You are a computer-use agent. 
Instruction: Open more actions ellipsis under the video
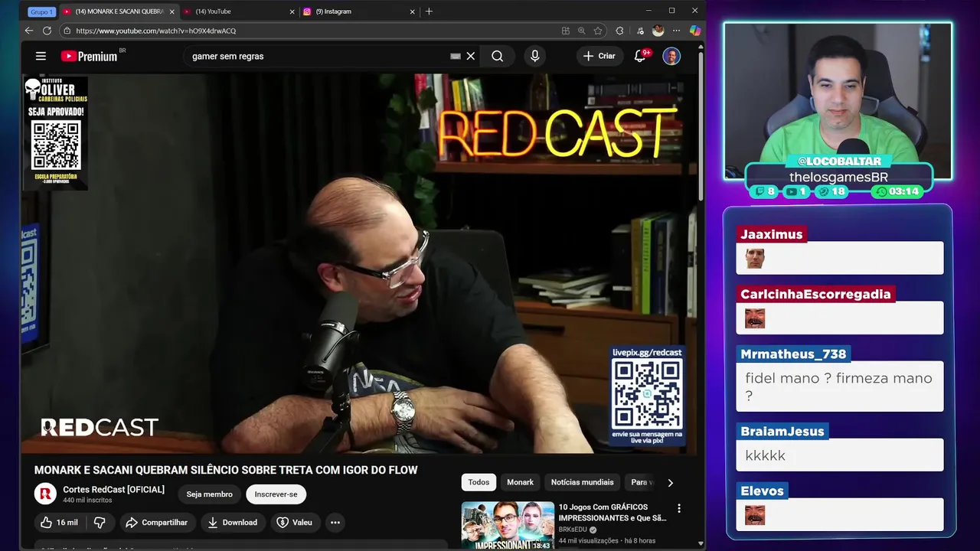click(335, 523)
